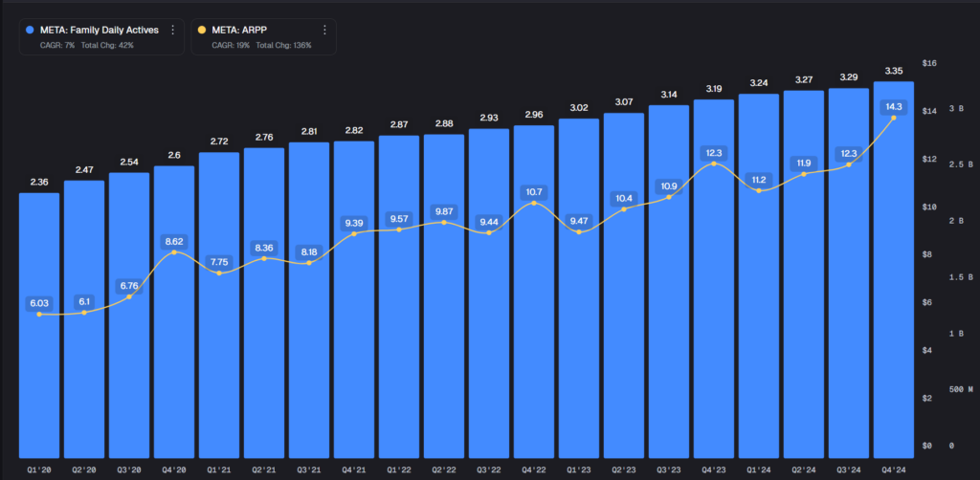The image size is (980, 480).
Task: Select the ARPP data point 8.36
Action: [264, 258]
